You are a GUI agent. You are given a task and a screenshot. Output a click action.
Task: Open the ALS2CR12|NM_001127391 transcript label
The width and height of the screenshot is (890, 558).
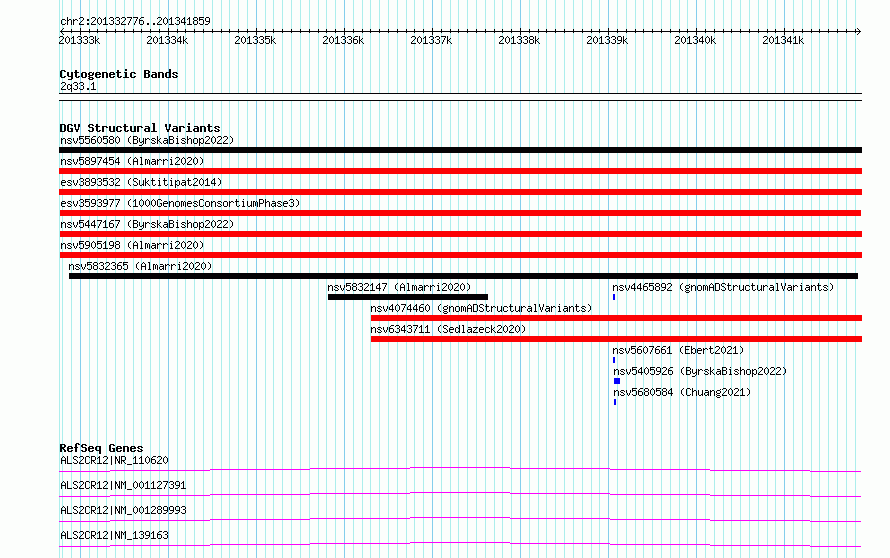[x=123, y=485]
